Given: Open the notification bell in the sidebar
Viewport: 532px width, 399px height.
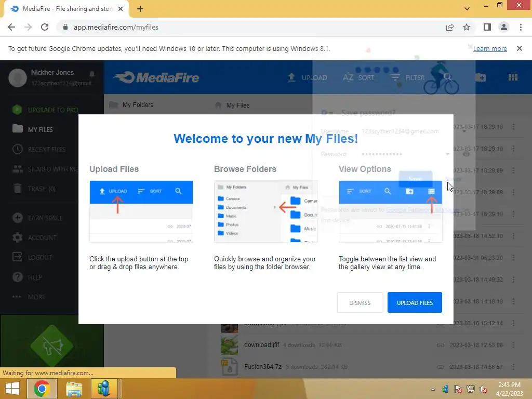Looking at the screenshot, I should click(91, 74).
